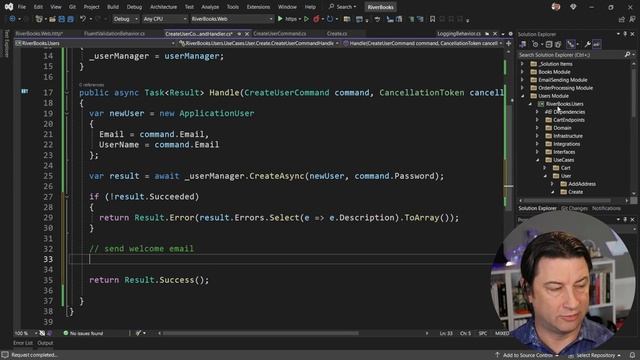Click the magnifier icon in Solution Explorer search

[627, 54]
